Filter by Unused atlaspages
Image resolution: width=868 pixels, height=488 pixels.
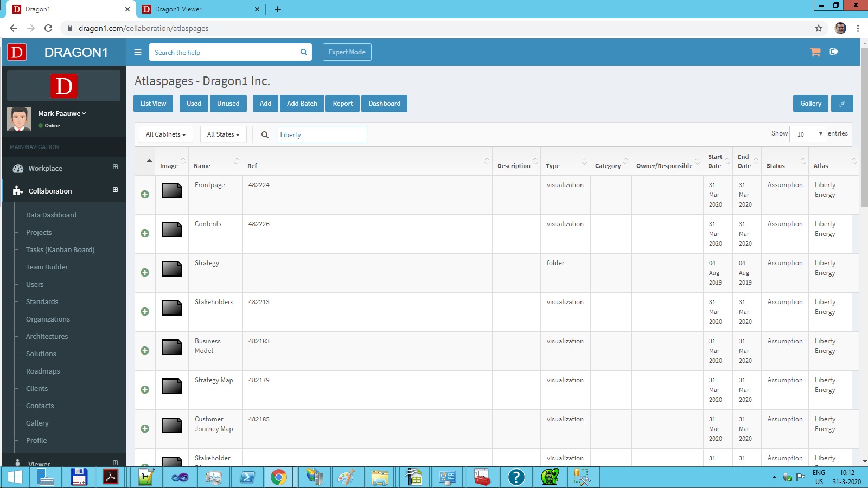228,104
